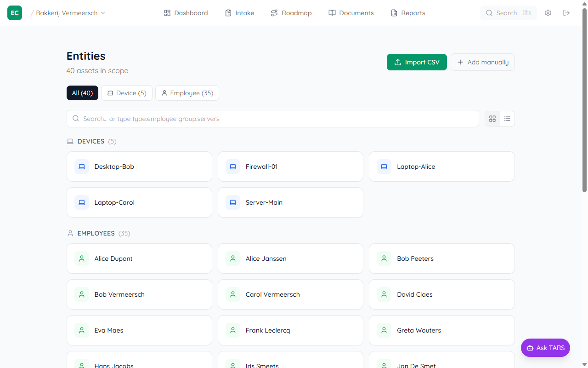Click the logout arrow icon
Image resolution: width=588 pixels, height=368 pixels.
pyautogui.click(x=566, y=13)
